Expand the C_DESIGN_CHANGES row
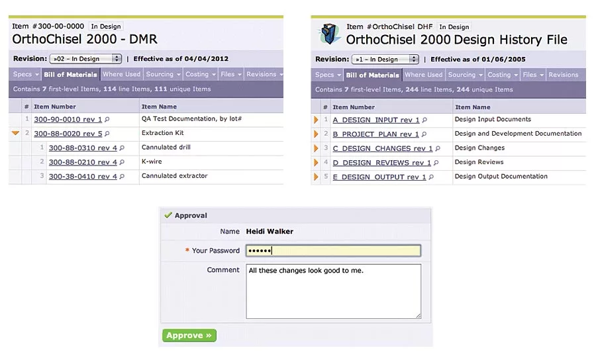Screen dimensions: 596x364 [316, 148]
